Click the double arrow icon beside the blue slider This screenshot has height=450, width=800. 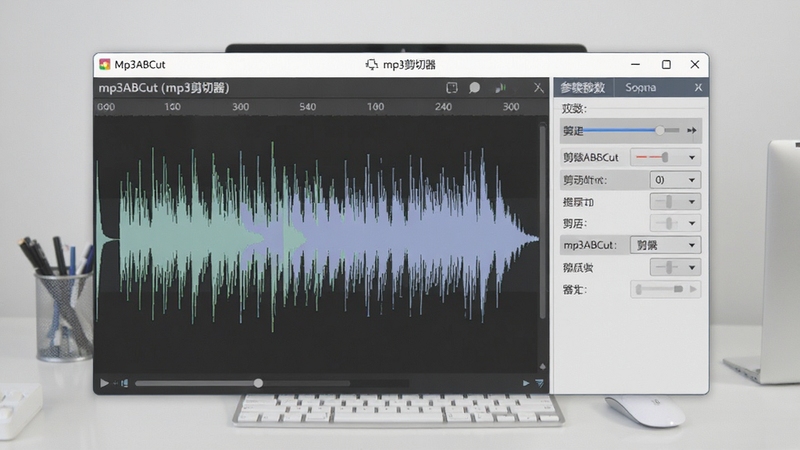tap(691, 131)
